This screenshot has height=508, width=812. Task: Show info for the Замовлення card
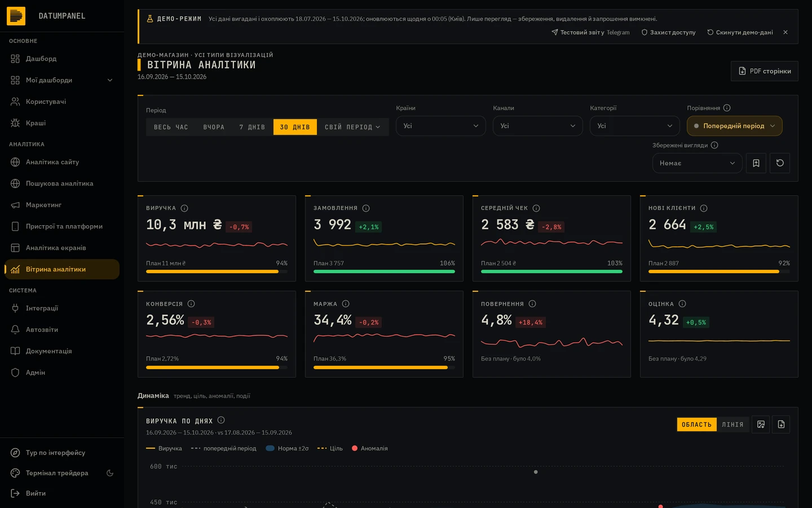[x=366, y=208]
